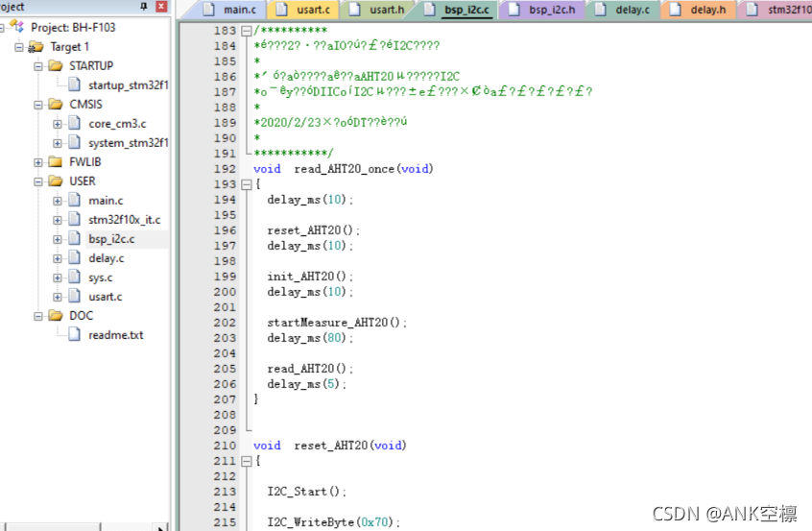Viewport: 812px width, 531px height.
Task: Select stm32f10x_it.c in project tree
Action: [x=124, y=220]
